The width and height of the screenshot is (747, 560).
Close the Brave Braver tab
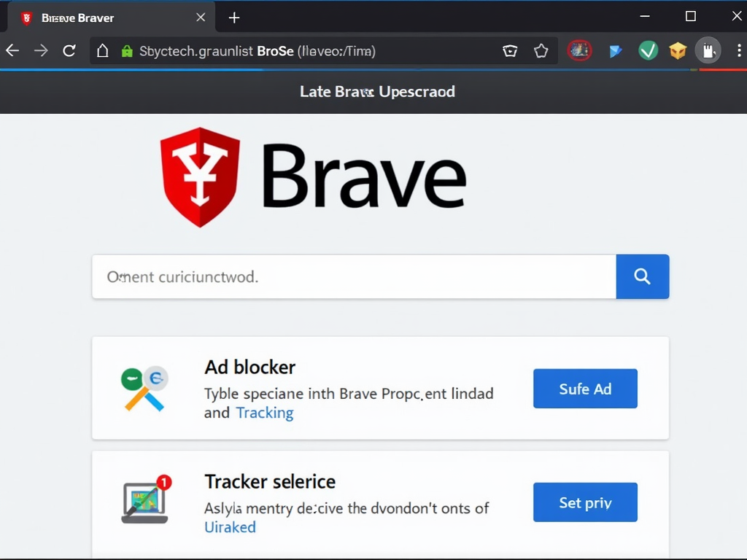pos(201,17)
